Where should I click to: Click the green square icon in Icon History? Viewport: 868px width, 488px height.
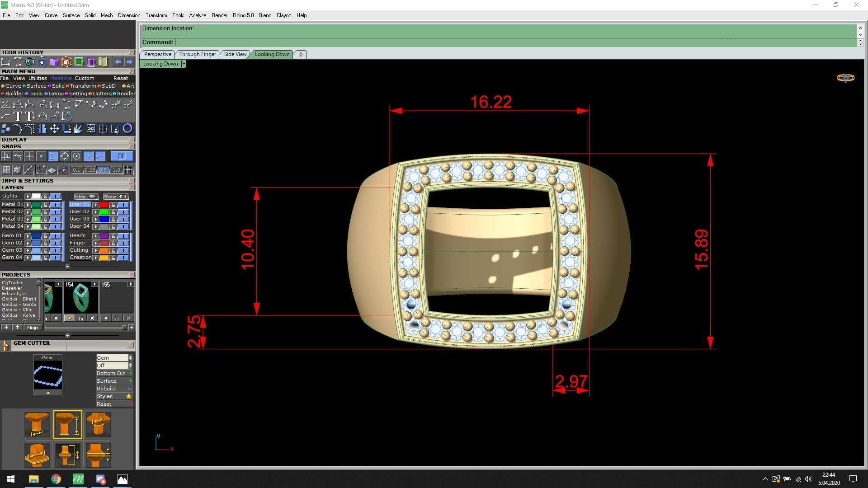(79, 62)
